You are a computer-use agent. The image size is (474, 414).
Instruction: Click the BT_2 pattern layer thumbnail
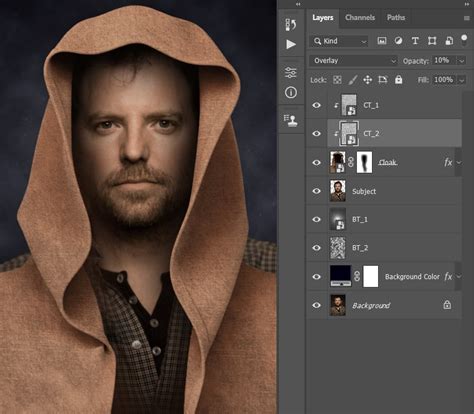pyautogui.click(x=337, y=248)
